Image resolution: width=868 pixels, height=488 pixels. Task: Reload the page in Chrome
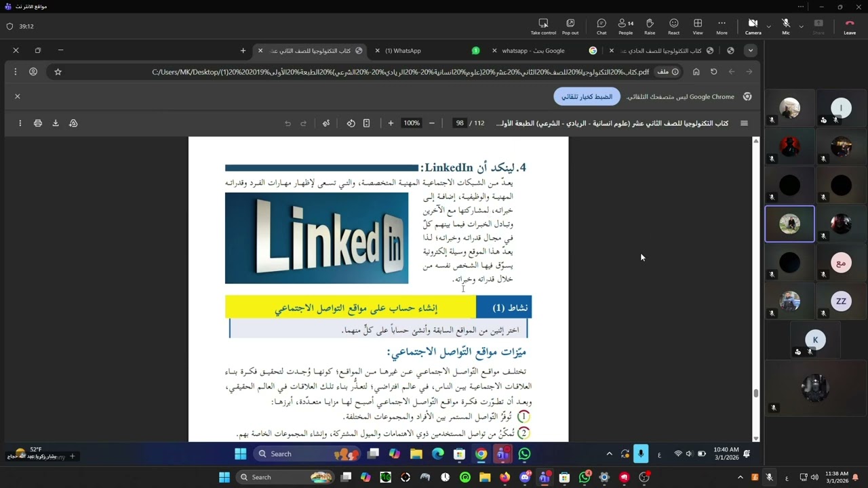tap(714, 72)
